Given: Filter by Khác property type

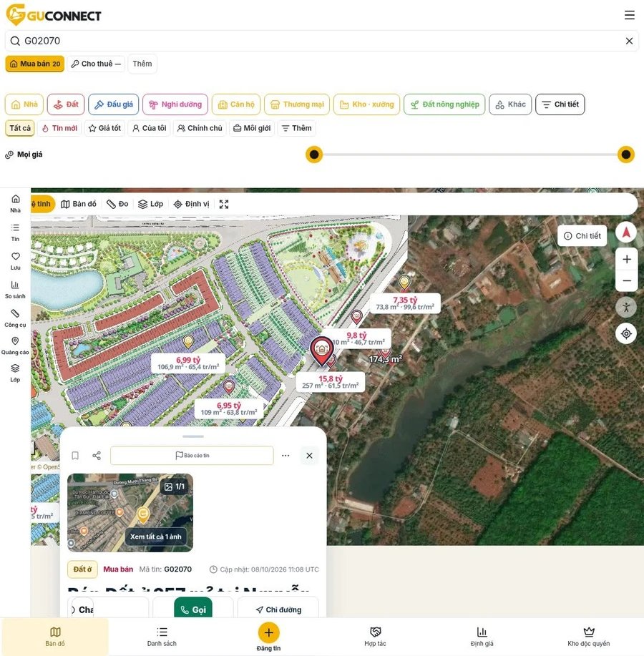Looking at the screenshot, I should click(x=510, y=104).
